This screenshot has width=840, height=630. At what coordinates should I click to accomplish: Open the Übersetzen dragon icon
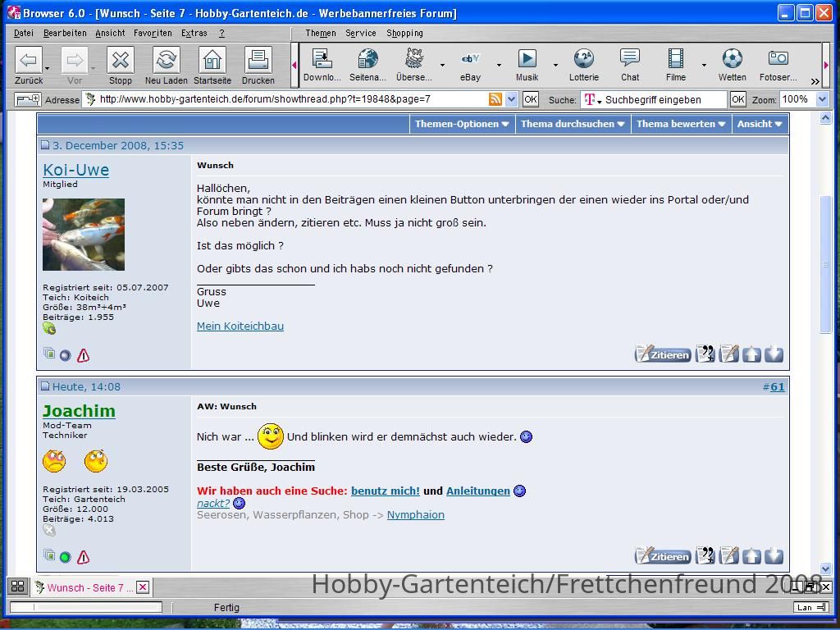[x=414, y=58]
